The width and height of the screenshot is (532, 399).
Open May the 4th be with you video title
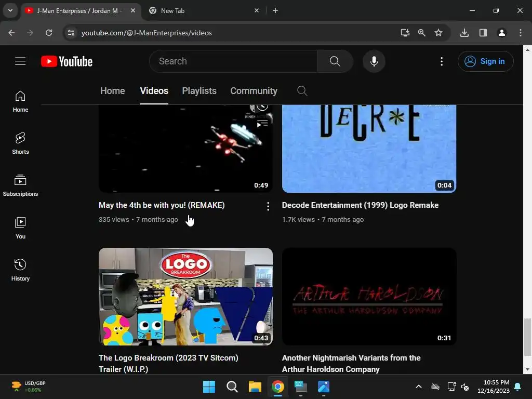tap(162, 205)
